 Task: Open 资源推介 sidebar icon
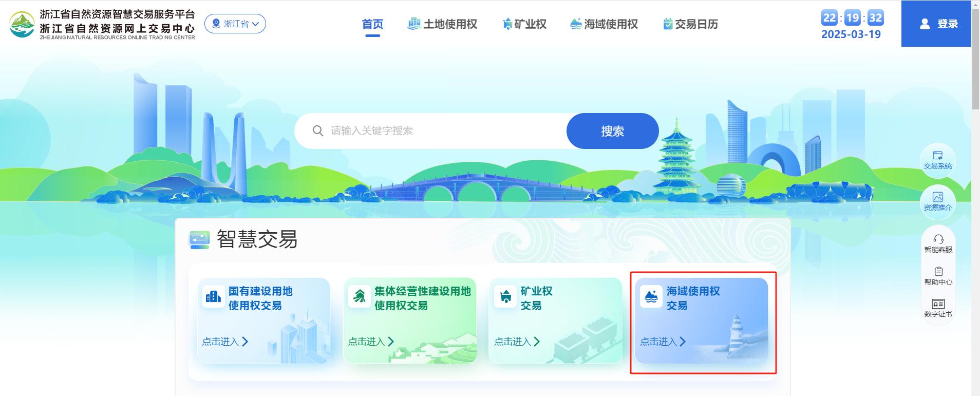(938, 202)
